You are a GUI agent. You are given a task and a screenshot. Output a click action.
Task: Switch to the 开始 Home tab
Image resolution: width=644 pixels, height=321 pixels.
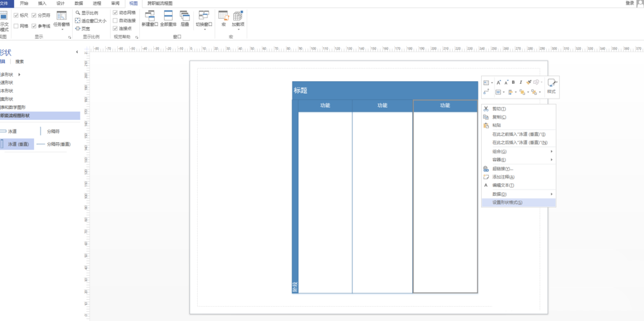[24, 3]
